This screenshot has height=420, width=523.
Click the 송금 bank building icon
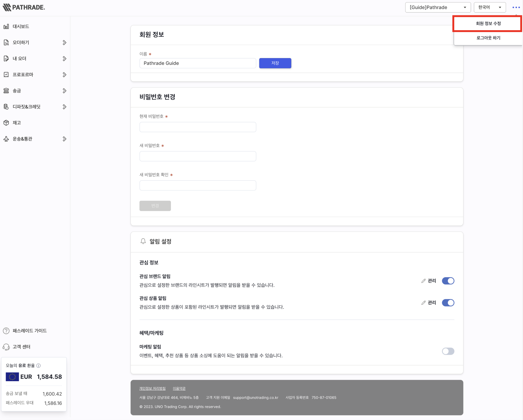[x=6, y=91]
